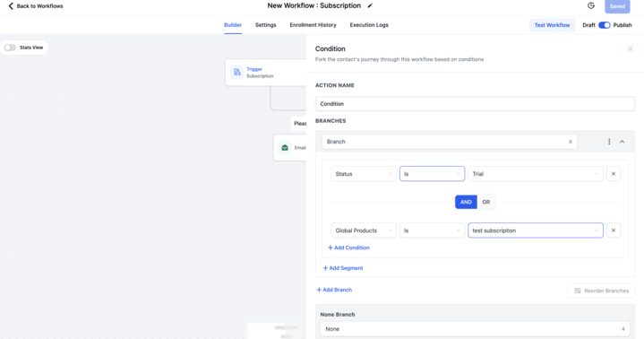Remove the Status condition row
The width and height of the screenshot is (644, 339).
click(614, 174)
